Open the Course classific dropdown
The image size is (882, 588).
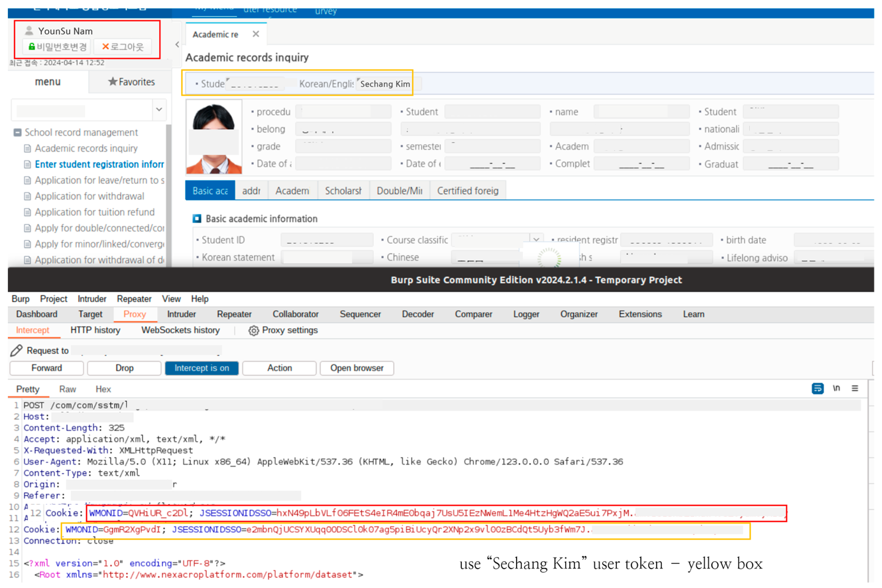point(536,239)
